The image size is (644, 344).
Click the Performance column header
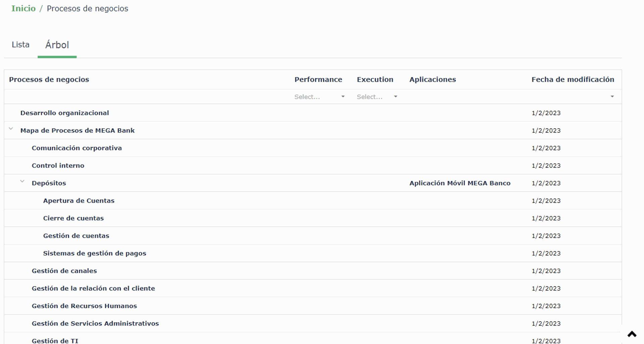pos(318,79)
